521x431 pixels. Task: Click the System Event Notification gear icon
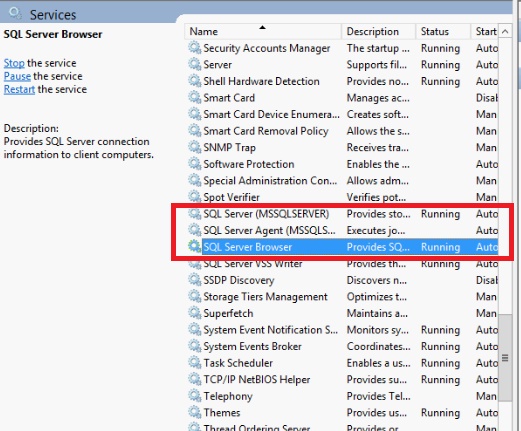195,329
